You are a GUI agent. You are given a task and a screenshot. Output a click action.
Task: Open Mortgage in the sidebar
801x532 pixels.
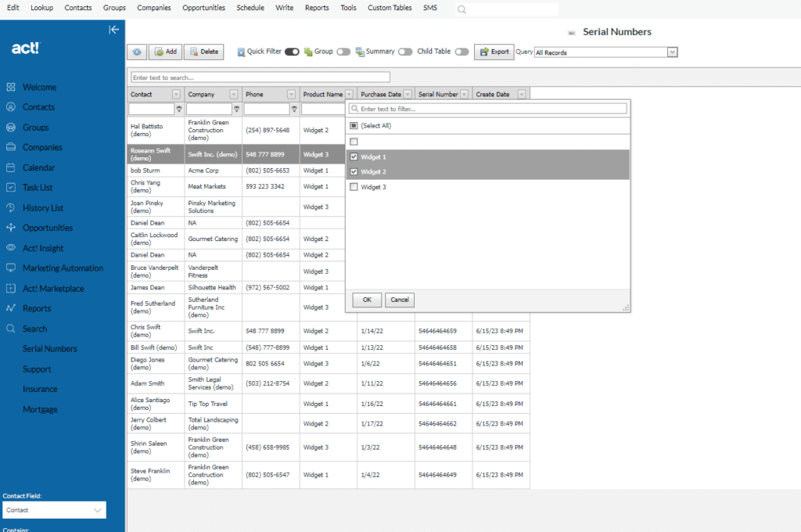40,409
